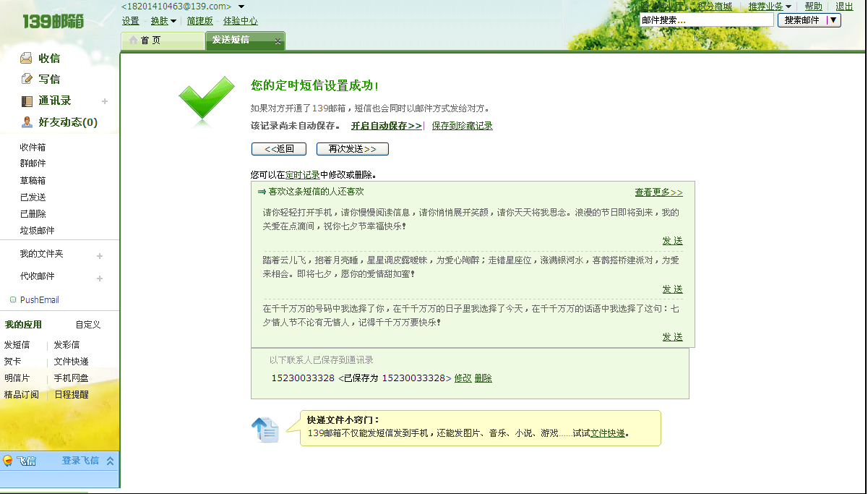The image size is (868, 494).
Task: Expand the account email dropdown arrow
Action: click(241, 7)
